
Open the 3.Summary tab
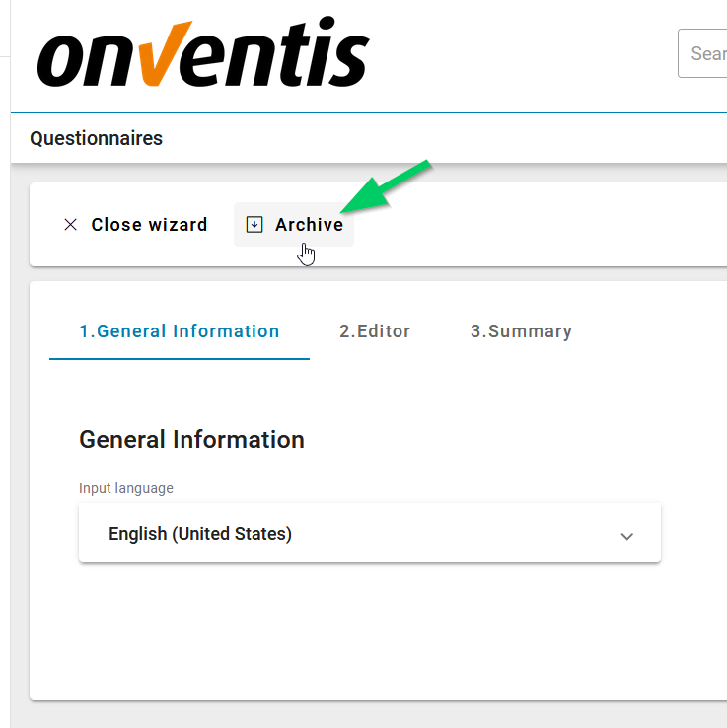(521, 331)
